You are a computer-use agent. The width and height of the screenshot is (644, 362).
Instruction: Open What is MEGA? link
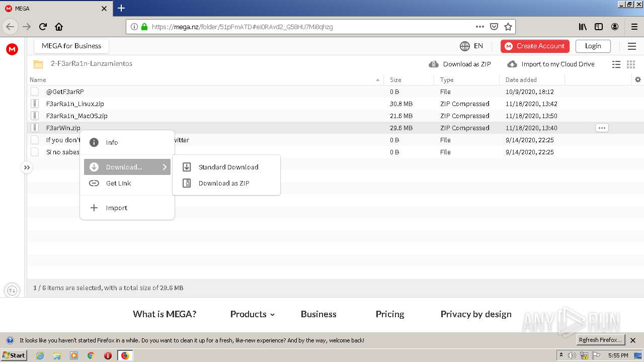click(165, 314)
